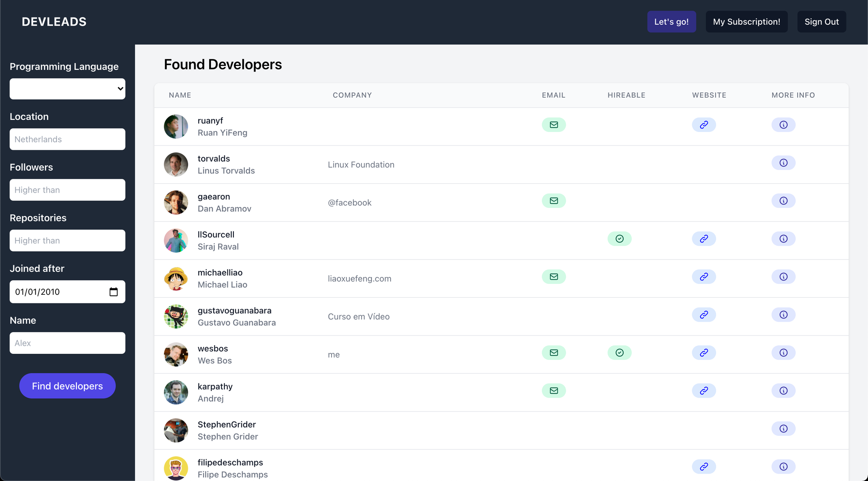Click website link icon for gustavoguanabara
868x481 pixels.
point(704,315)
